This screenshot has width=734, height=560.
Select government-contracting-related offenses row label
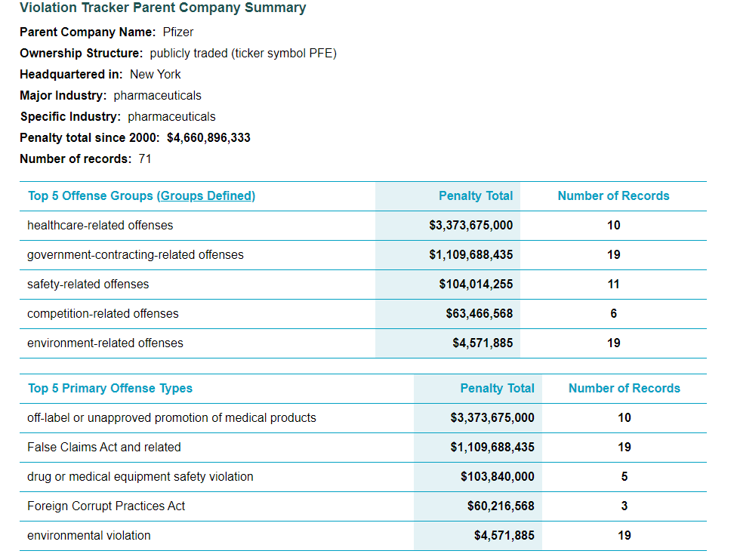pos(135,255)
